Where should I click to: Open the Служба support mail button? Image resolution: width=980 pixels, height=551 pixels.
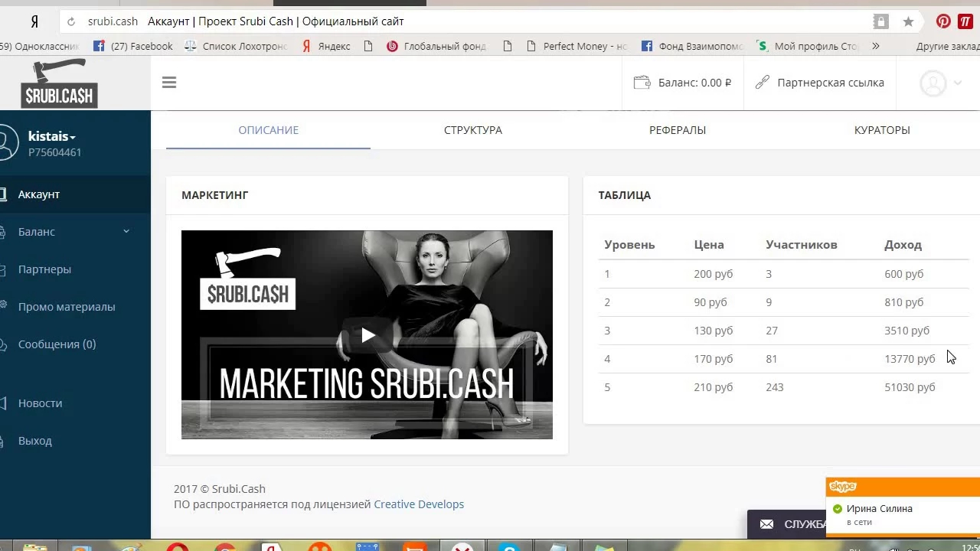tap(787, 524)
